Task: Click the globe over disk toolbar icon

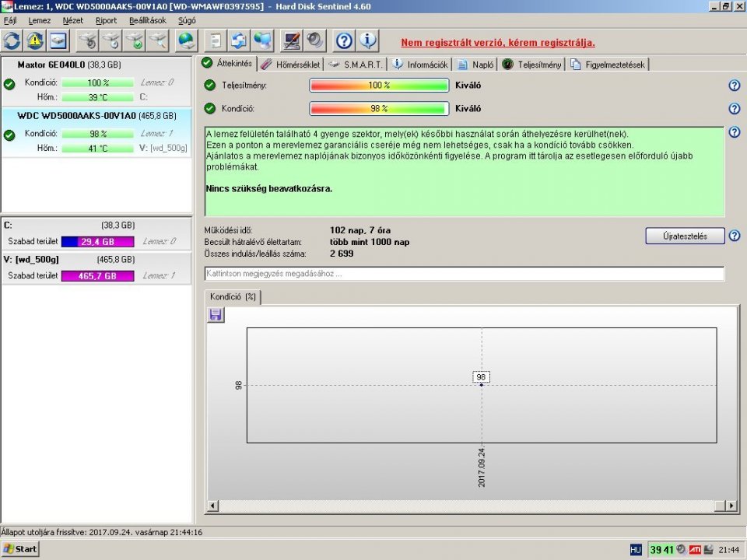Action: tap(186, 41)
